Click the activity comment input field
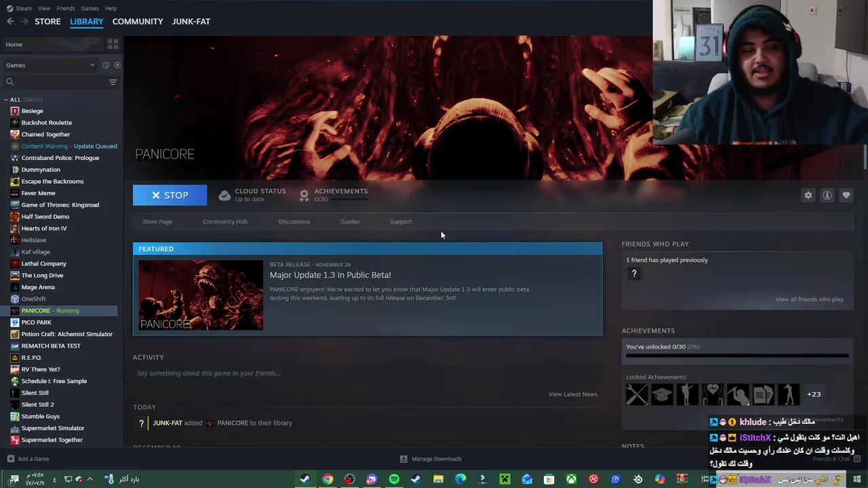Viewport: 868px width, 488px height. (368, 373)
